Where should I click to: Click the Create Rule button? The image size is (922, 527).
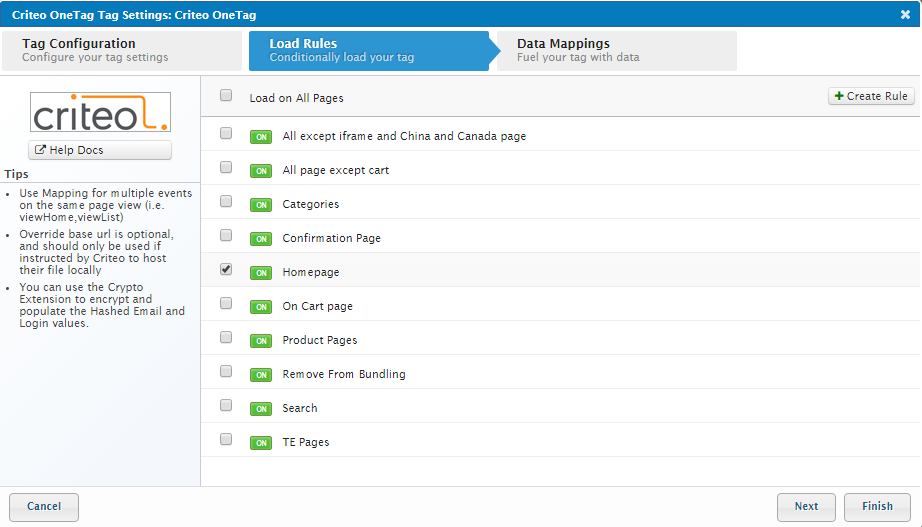(871, 96)
